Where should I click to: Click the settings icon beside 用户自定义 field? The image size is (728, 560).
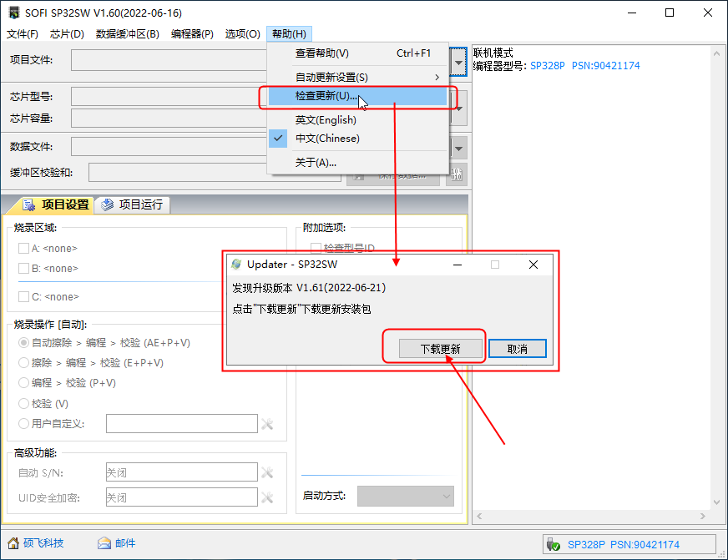267,424
